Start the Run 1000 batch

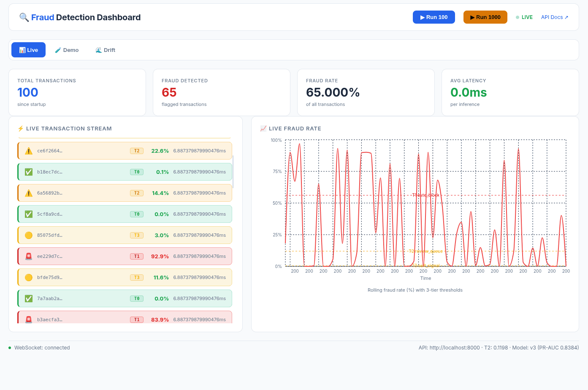click(485, 17)
